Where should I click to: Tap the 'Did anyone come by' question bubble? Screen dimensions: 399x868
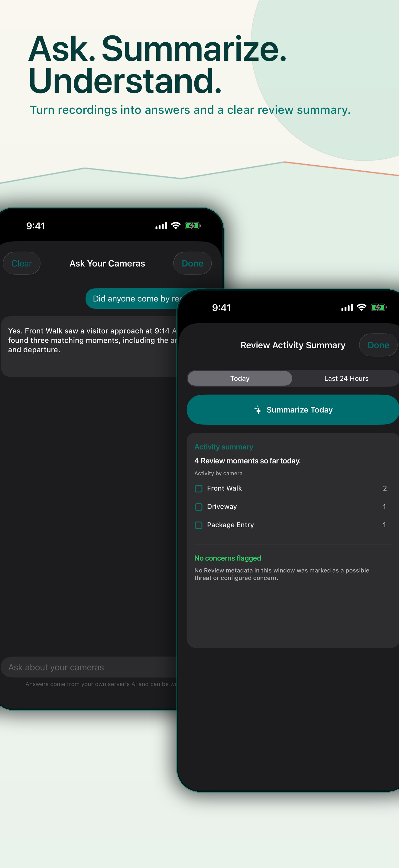pos(133,298)
